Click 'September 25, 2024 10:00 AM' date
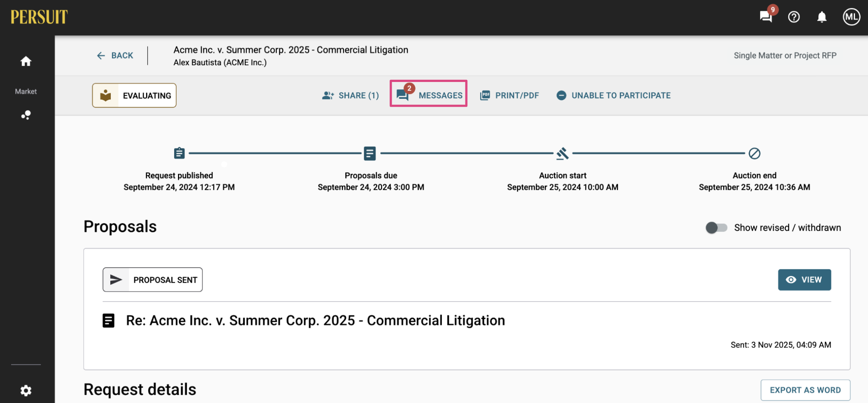The image size is (868, 403). (562, 187)
